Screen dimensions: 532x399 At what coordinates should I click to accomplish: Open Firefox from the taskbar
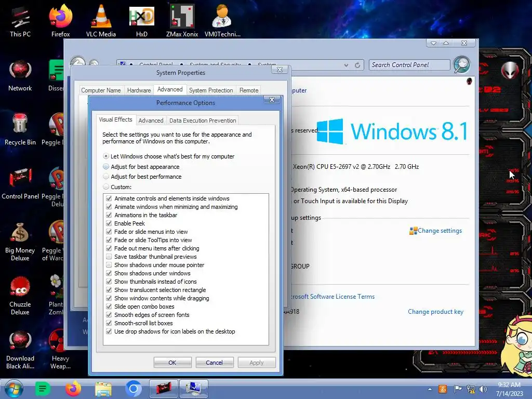[x=73, y=389]
